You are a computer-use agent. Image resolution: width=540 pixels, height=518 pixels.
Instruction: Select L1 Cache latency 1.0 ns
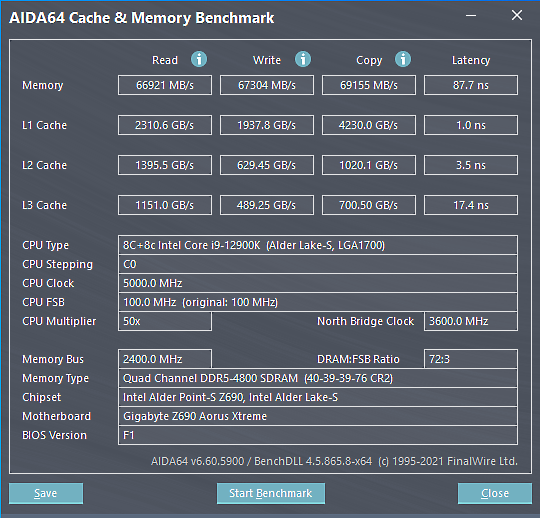[471, 125]
